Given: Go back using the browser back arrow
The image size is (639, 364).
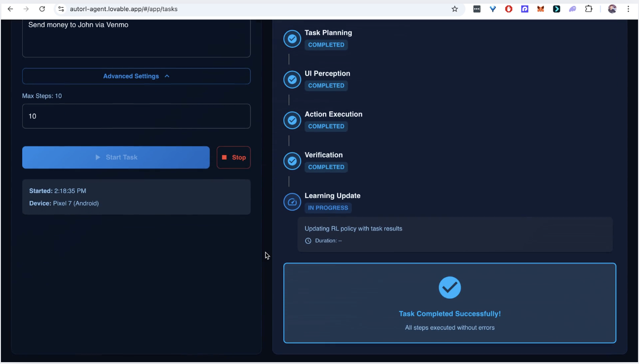Looking at the screenshot, I should (10, 9).
